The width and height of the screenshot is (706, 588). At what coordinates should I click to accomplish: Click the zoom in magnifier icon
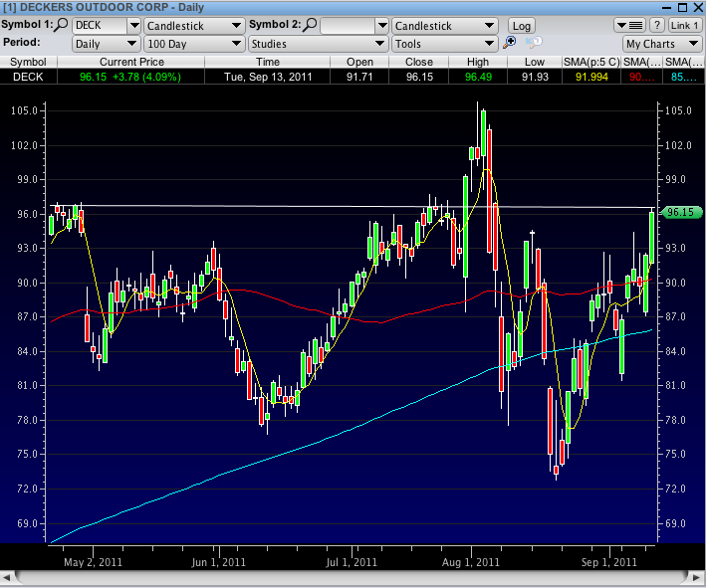coord(510,43)
